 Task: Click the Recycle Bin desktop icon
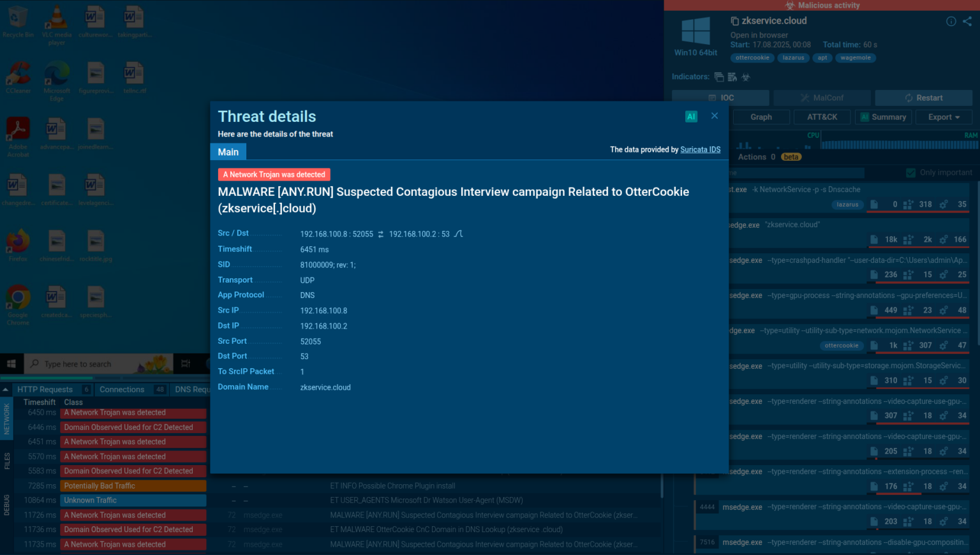click(18, 22)
